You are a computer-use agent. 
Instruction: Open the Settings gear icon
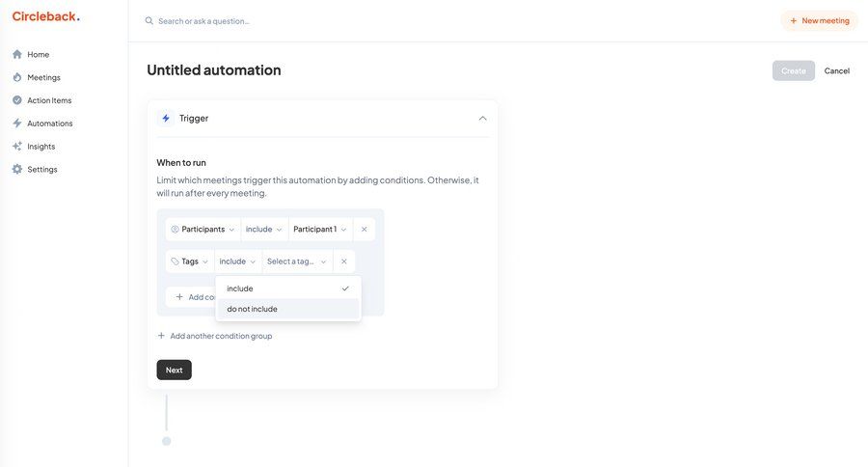17,170
